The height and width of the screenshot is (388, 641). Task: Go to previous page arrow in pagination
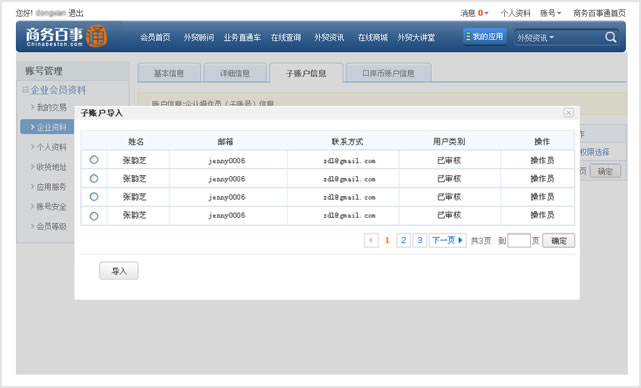[371, 240]
